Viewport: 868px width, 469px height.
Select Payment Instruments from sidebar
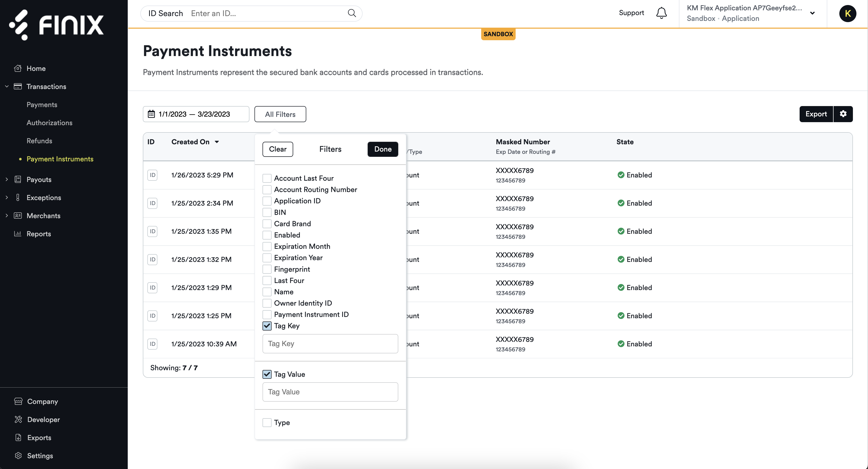point(60,159)
